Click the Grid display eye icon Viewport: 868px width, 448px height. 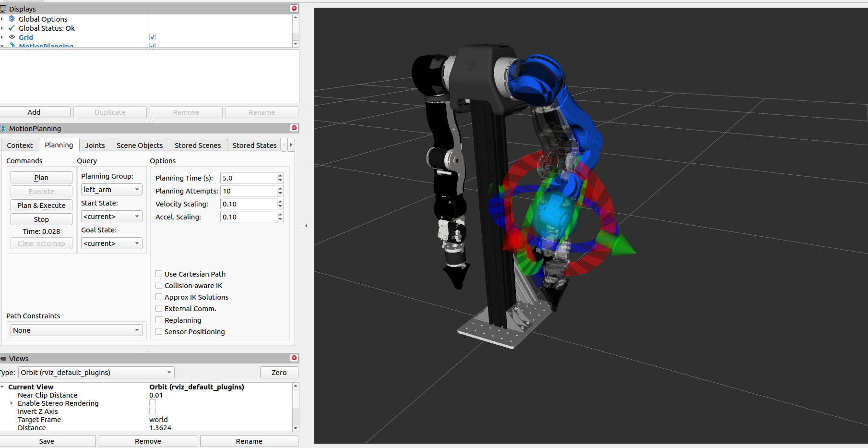pos(12,37)
